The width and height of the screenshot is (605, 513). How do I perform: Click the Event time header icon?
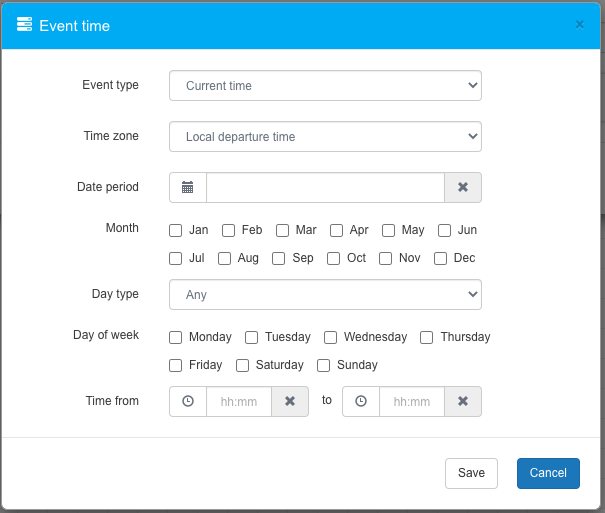25,25
